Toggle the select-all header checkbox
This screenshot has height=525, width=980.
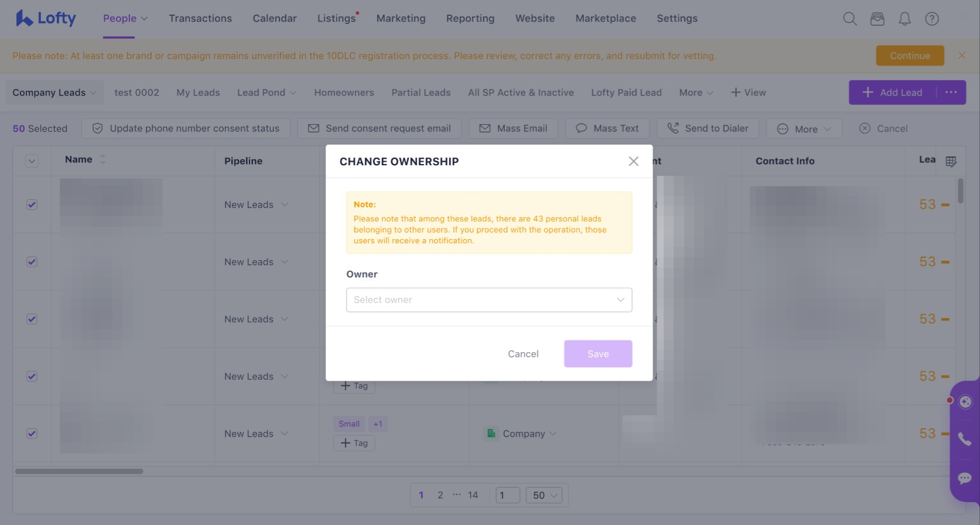pyautogui.click(x=32, y=161)
